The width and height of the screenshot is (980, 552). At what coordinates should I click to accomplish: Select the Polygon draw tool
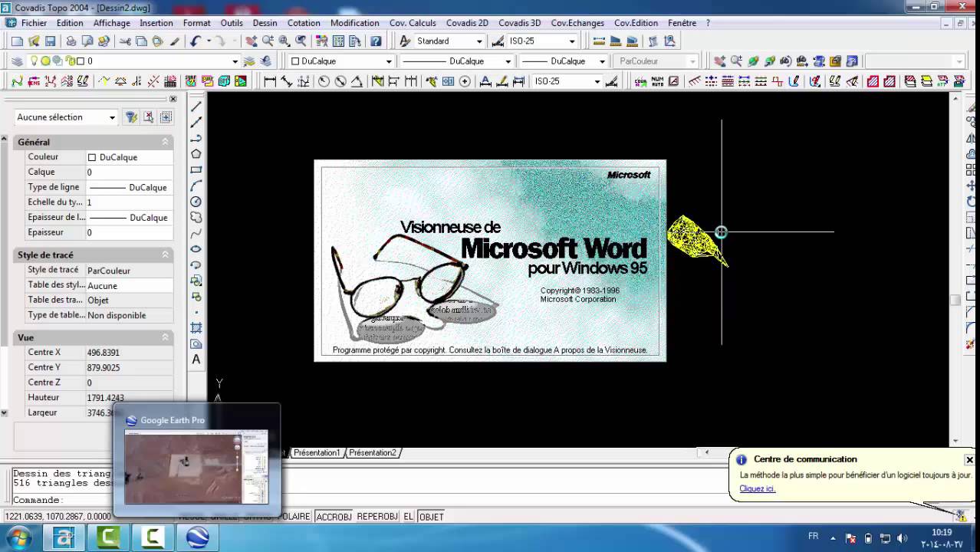pos(196,154)
